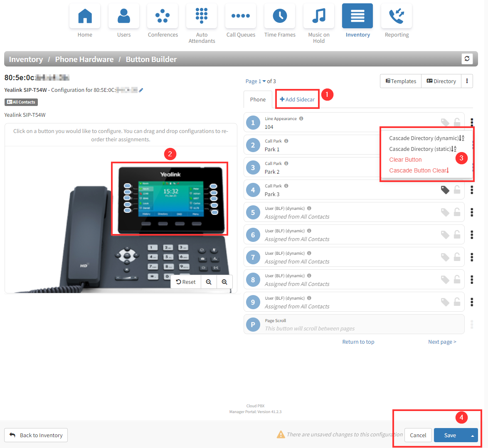The image size is (488, 448).
Task: Show info for Line Appearance
Action: point(301,118)
